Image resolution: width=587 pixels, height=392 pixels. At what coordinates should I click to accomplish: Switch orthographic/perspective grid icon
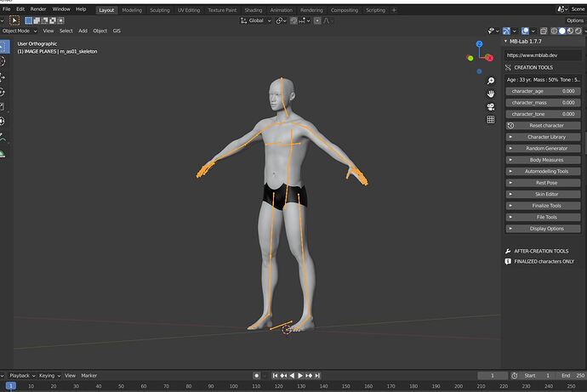tap(491, 119)
